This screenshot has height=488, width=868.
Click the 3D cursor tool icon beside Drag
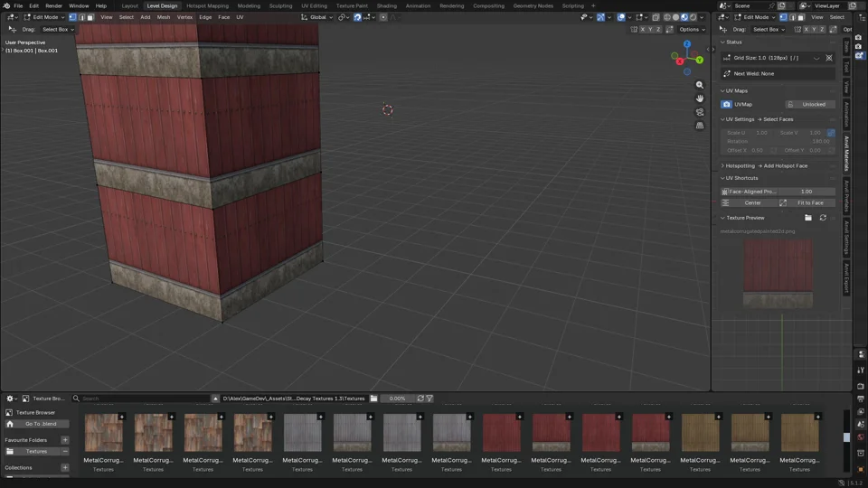(12, 29)
